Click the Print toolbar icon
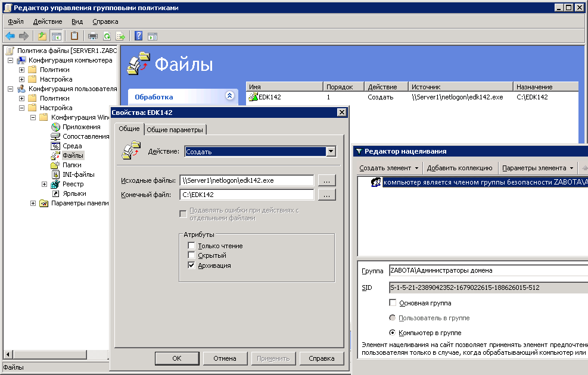This screenshot has height=375, width=588. 93,36
